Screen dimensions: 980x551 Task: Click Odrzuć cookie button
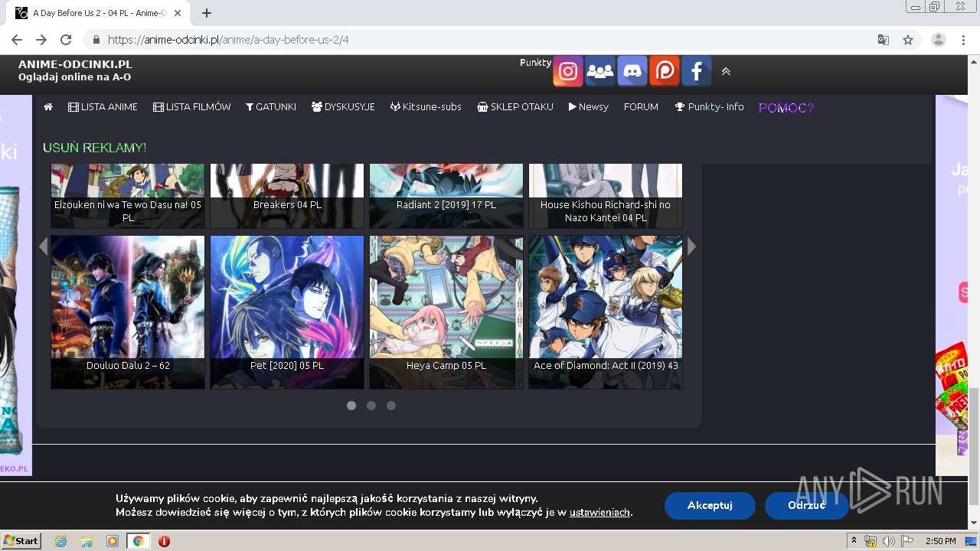click(x=806, y=505)
